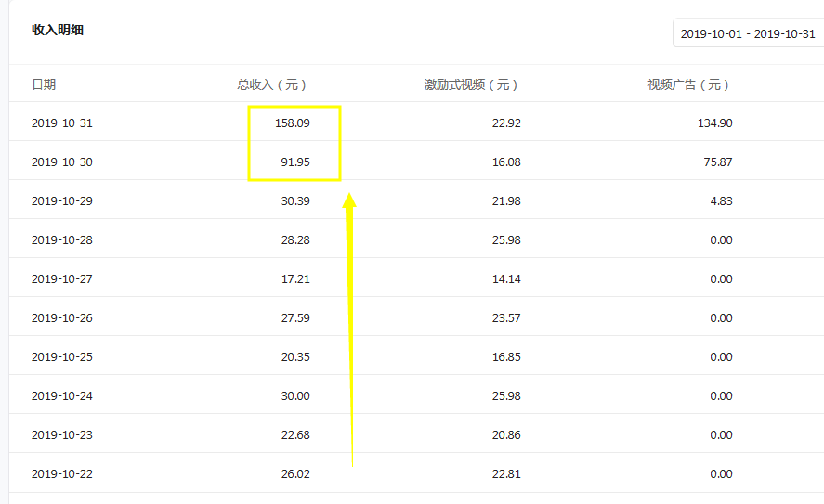824x504 pixels.
Task: Open the date range picker 2019-10-01 - 2019-10-31
Action: pyautogui.click(x=747, y=33)
